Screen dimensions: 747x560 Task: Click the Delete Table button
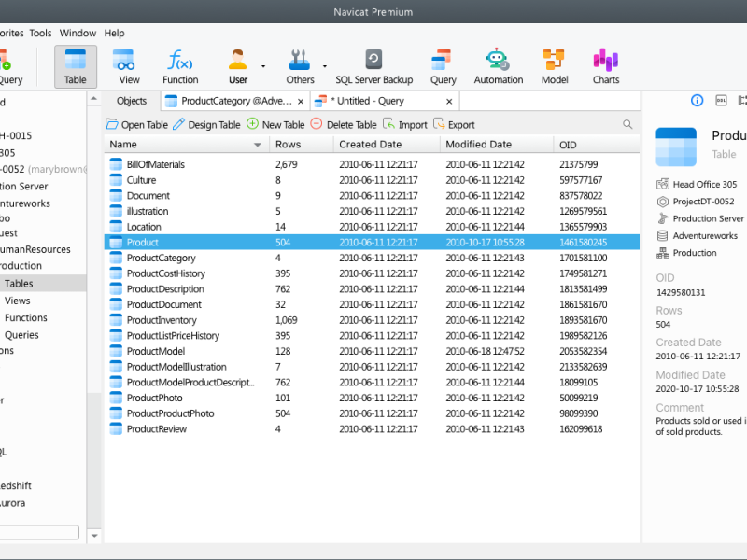pos(343,125)
